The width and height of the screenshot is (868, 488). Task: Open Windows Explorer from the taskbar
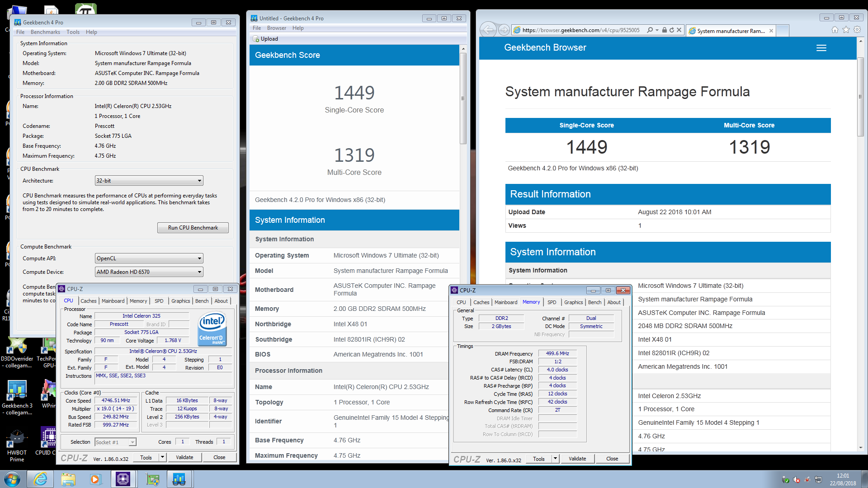pyautogui.click(x=68, y=479)
